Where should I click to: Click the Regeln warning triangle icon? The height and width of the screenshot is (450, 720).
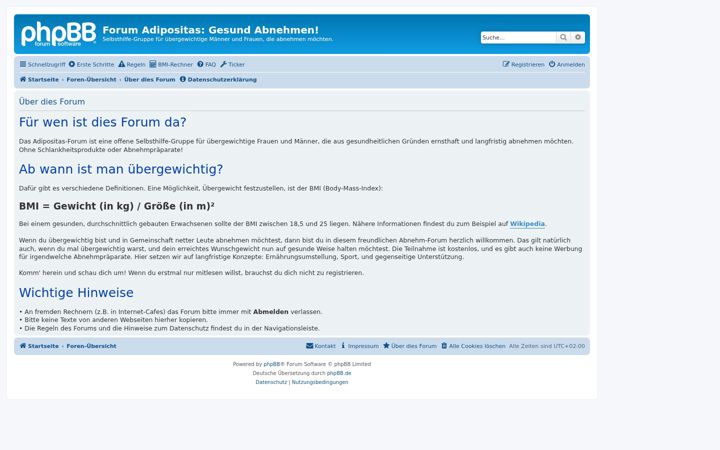point(122,64)
